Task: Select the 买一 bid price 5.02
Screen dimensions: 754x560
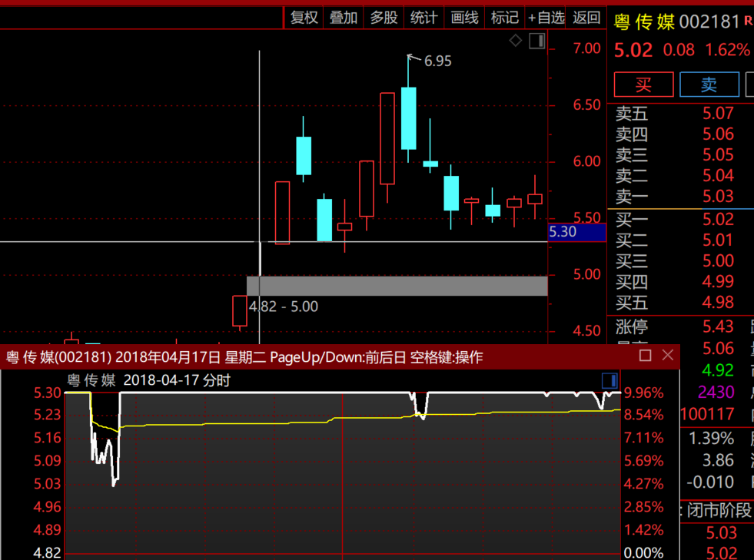Action: pyautogui.click(x=718, y=220)
